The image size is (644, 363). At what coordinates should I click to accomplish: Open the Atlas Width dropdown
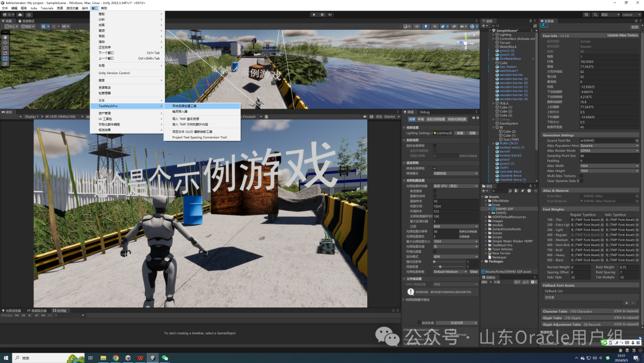pos(609,166)
